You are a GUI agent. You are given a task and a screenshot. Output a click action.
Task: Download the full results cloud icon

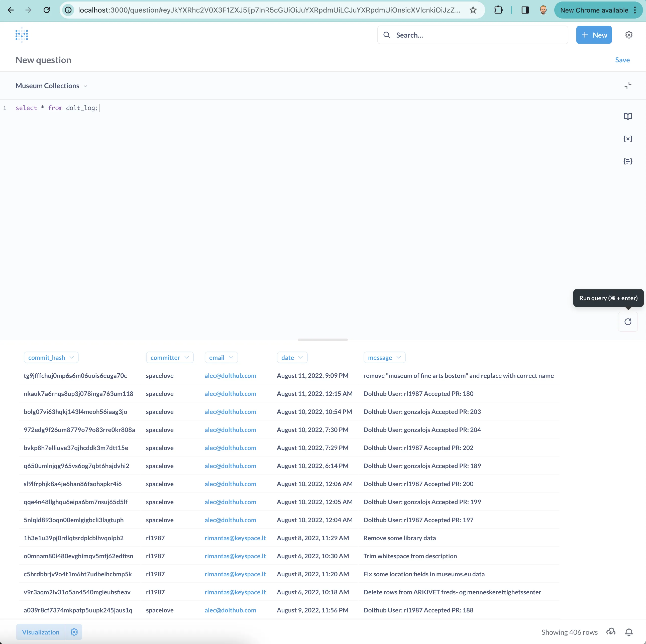point(611,632)
